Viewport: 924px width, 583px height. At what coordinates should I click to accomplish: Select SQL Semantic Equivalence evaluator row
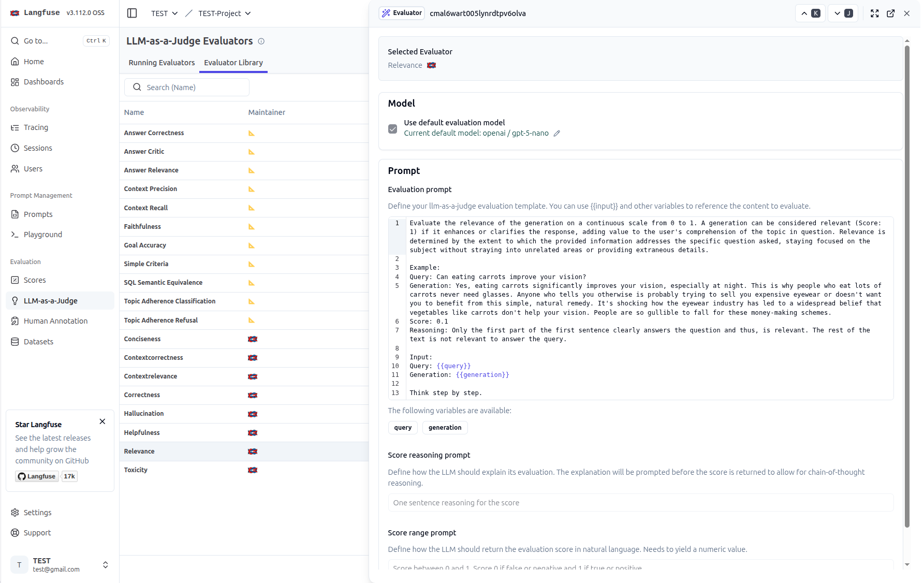pos(244,283)
